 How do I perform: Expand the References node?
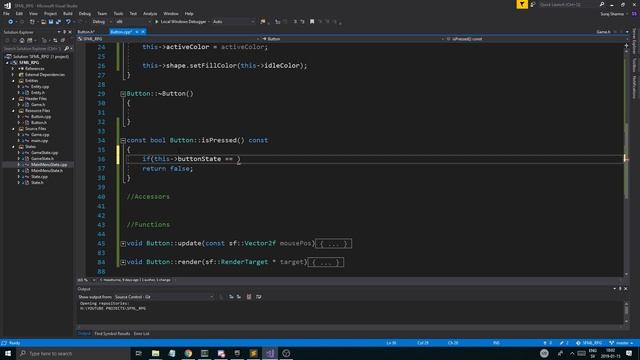coord(13,69)
